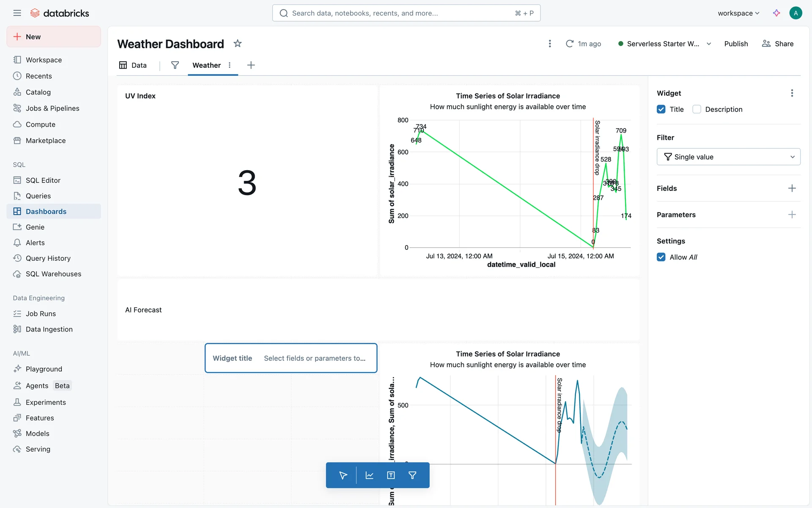Click the Publish button
Image resolution: width=812 pixels, height=508 pixels.
(736, 44)
